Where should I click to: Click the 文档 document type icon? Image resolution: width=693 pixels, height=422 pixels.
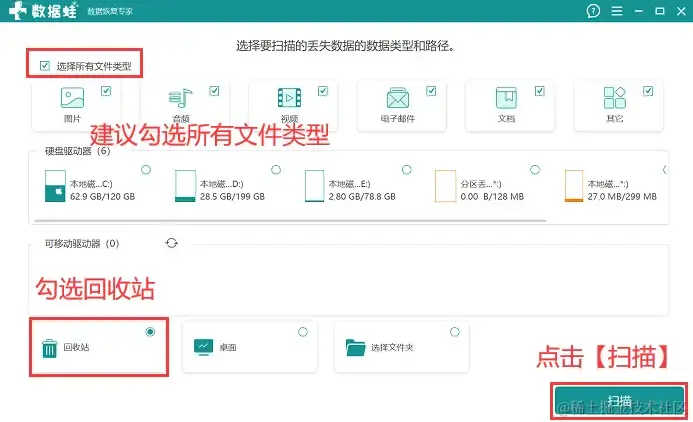[506, 98]
